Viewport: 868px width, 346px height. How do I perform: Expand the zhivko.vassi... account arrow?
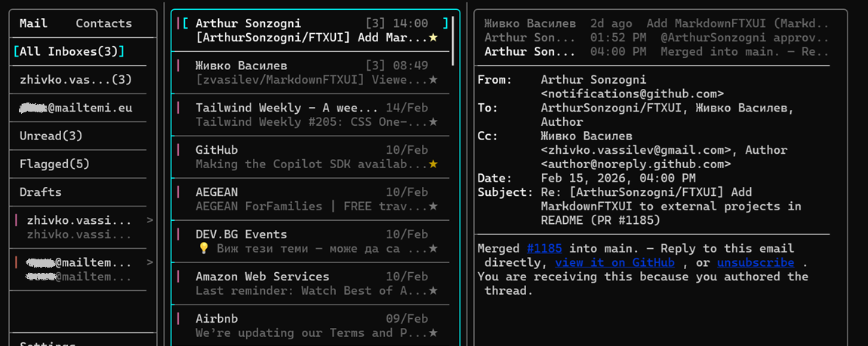[149, 220]
